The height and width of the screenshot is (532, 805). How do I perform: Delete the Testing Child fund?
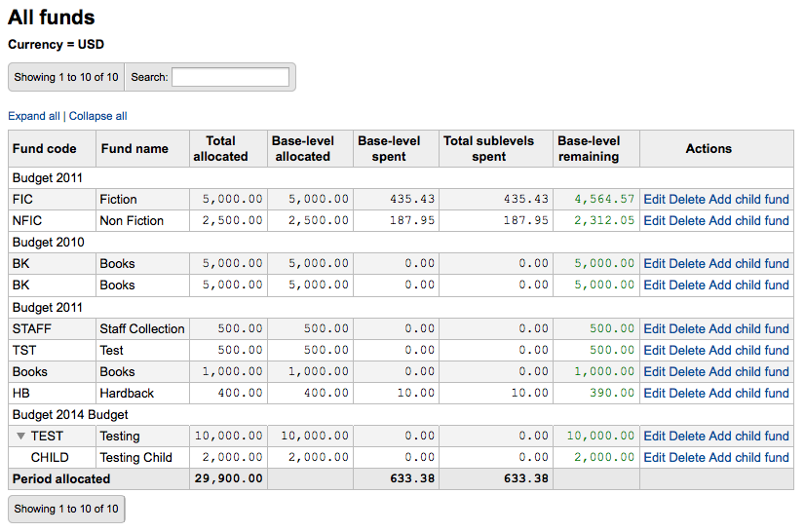(x=686, y=457)
